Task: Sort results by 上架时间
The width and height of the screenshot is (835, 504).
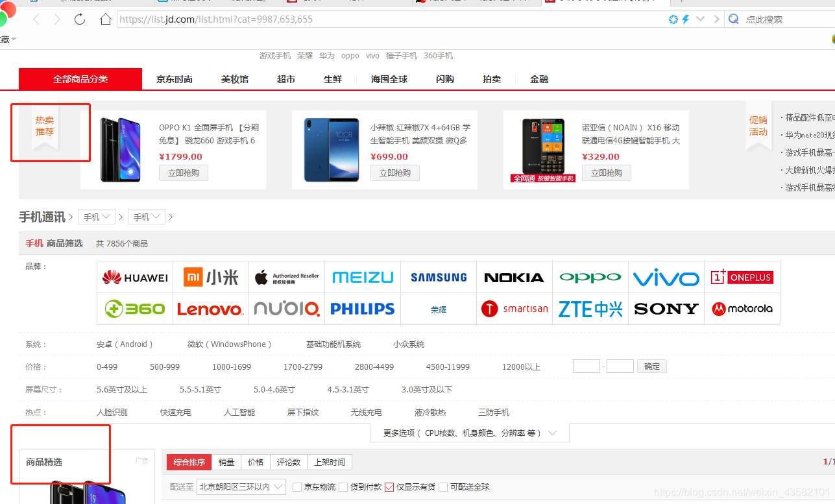Action: (x=329, y=462)
